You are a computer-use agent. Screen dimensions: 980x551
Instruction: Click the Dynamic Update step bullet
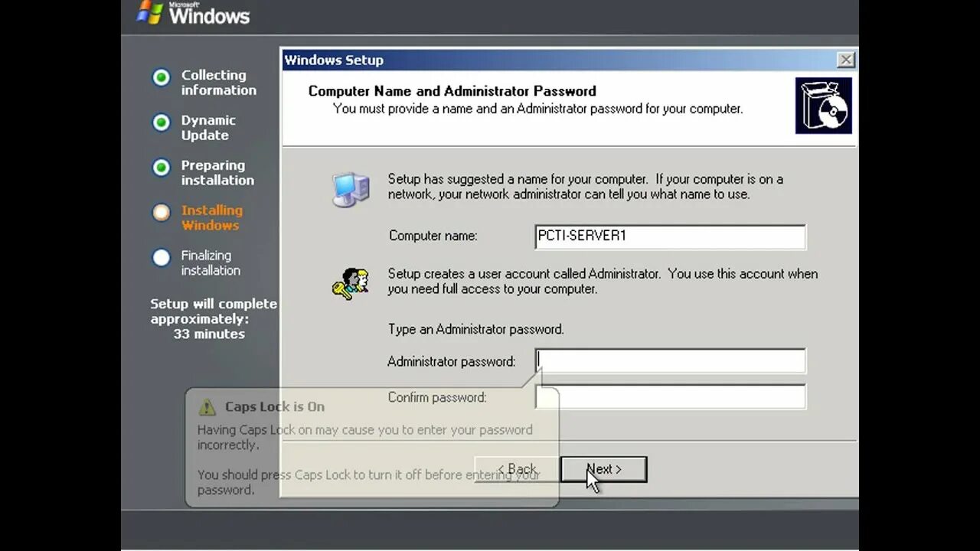[161, 122]
